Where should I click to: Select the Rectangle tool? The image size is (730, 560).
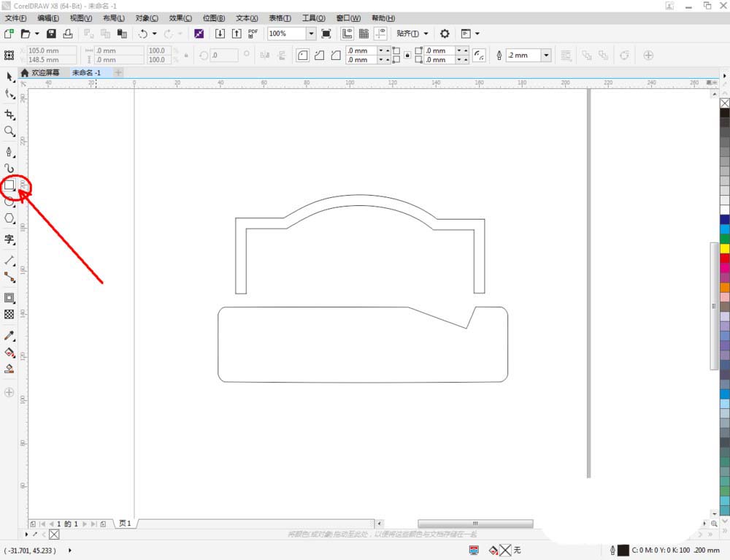pyautogui.click(x=9, y=185)
